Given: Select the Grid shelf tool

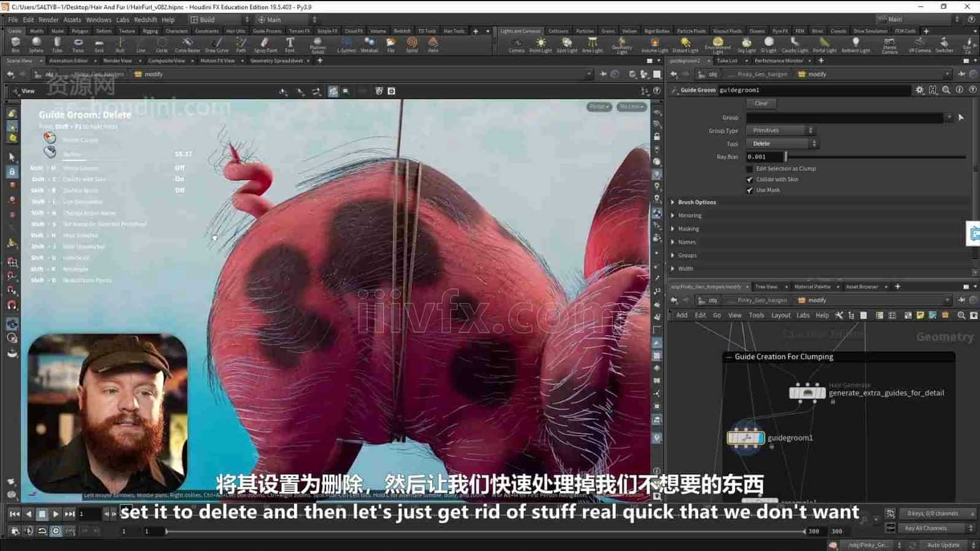Looking at the screenshot, I should click(x=99, y=45).
